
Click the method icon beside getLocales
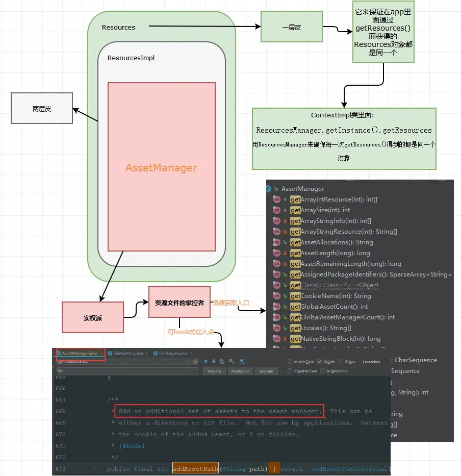point(276,328)
